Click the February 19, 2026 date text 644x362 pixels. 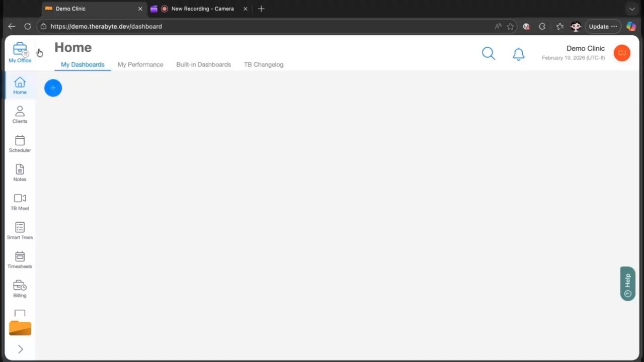coord(573,58)
